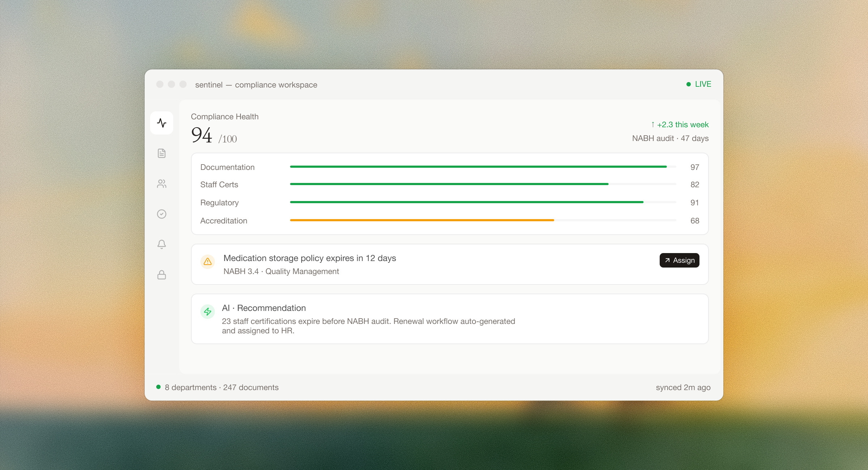
Task: Open the activity pulse sidebar icon
Action: [x=162, y=123]
